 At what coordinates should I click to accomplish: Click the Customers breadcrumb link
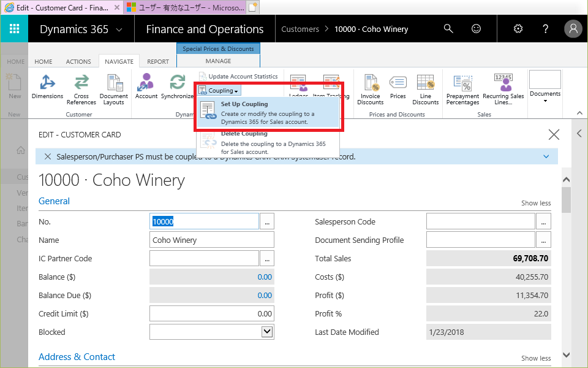pyautogui.click(x=300, y=29)
